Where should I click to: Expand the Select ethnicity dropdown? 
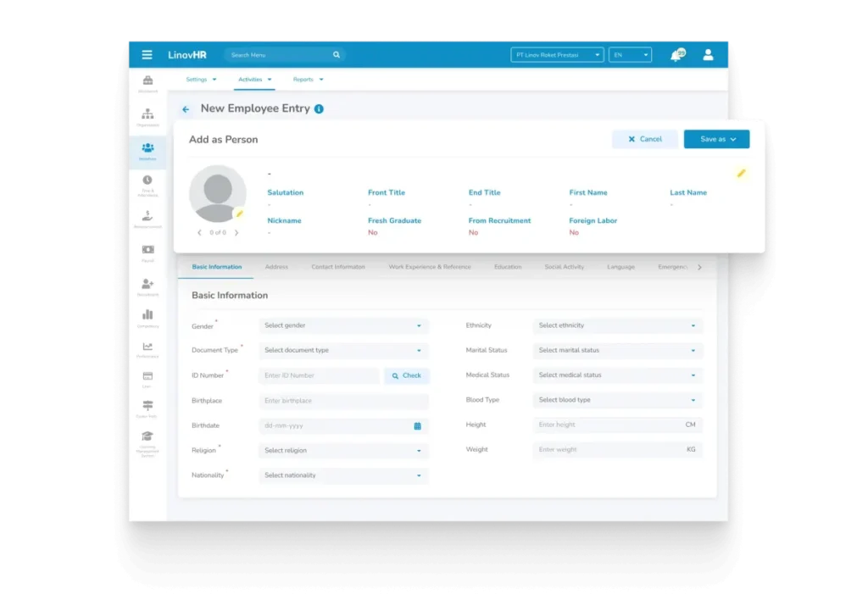click(617, 325)
